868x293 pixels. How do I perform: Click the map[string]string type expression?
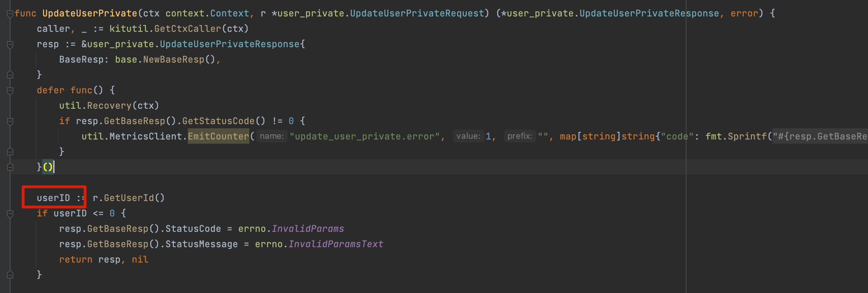click(x=607, y=136)
